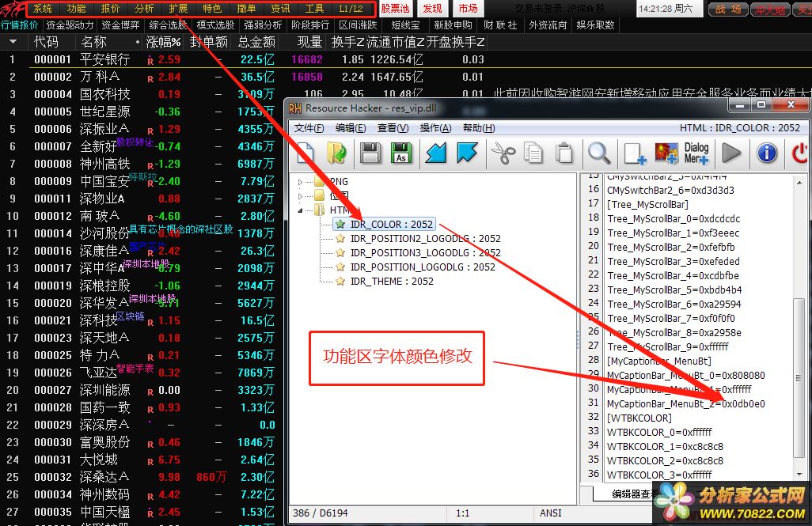Click the Dialog Menu add icon
812x526 pixels.
(x=696, y=153)
